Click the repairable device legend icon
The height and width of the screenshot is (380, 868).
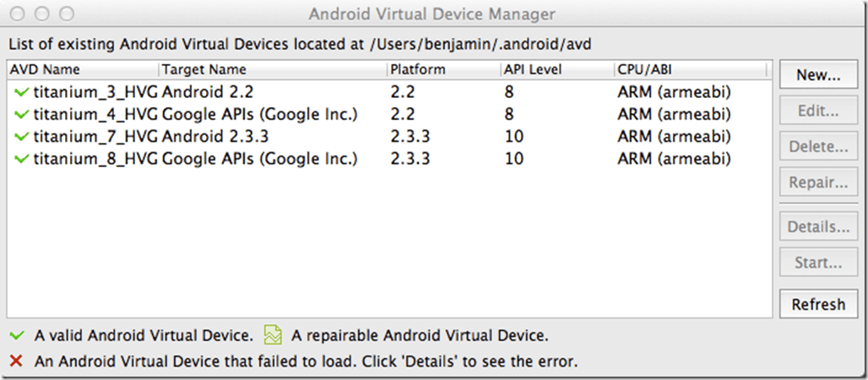click(x=273, y=335)
